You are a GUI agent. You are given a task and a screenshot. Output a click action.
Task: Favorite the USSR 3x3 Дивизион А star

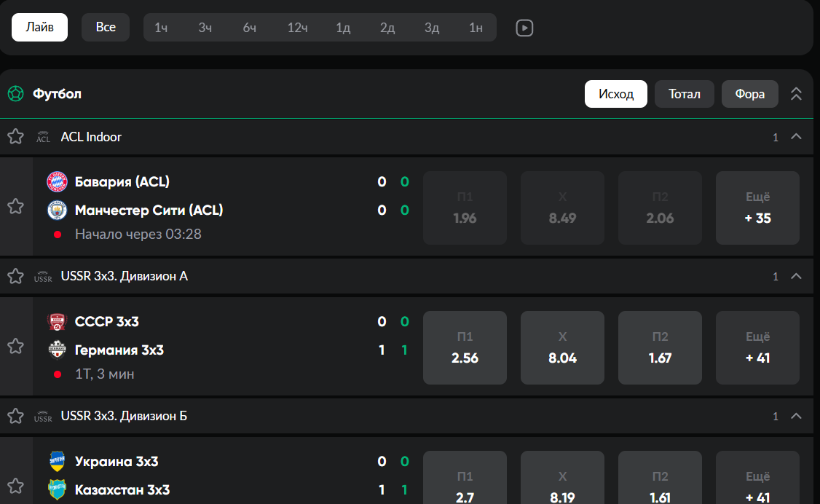[x=16, y=276]
